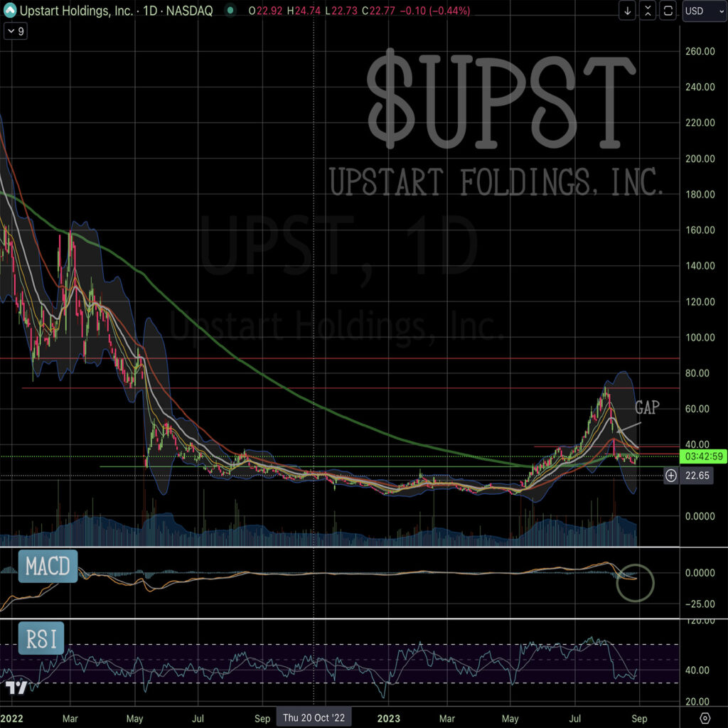Image resolution: width=728 pixels, height=728 pixels.
Task: Click the 260.00 price axis label
Action: (700, 51)
